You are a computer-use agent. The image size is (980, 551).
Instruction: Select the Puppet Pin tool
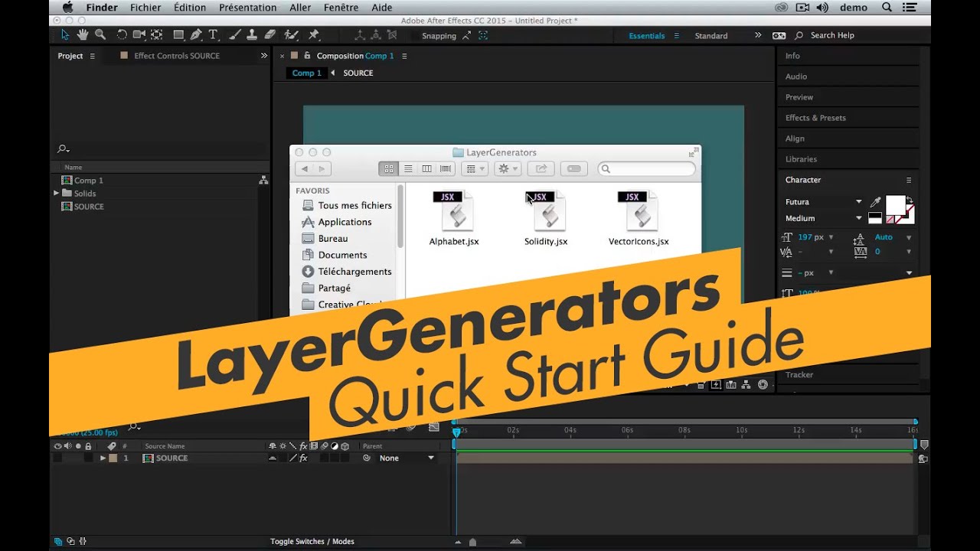(313, 34)
